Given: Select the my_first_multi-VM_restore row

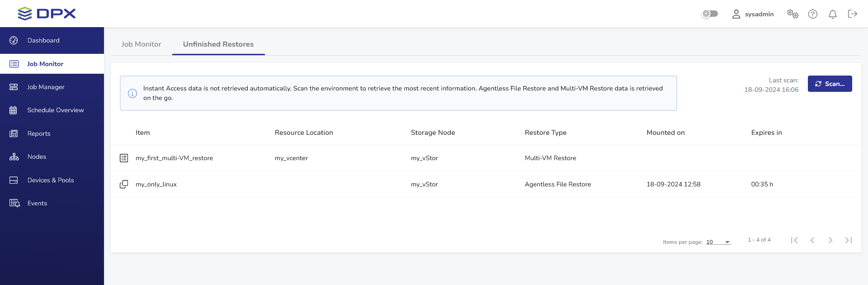Looking at the screenshot, I should coord(174,158).
